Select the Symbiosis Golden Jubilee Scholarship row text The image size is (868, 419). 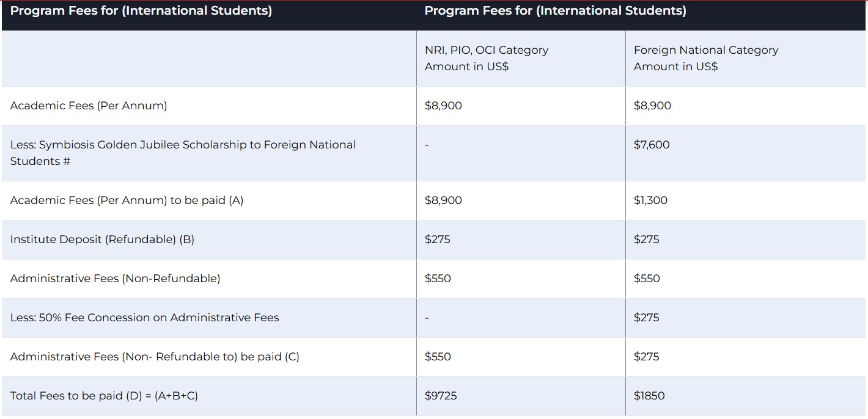183,153
